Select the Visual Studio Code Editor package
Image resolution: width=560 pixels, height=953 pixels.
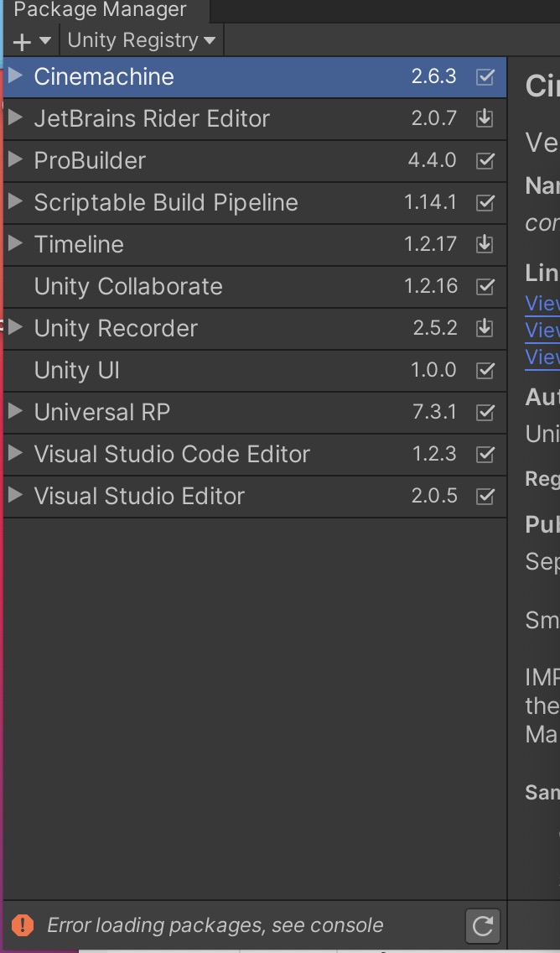(255, 454)
